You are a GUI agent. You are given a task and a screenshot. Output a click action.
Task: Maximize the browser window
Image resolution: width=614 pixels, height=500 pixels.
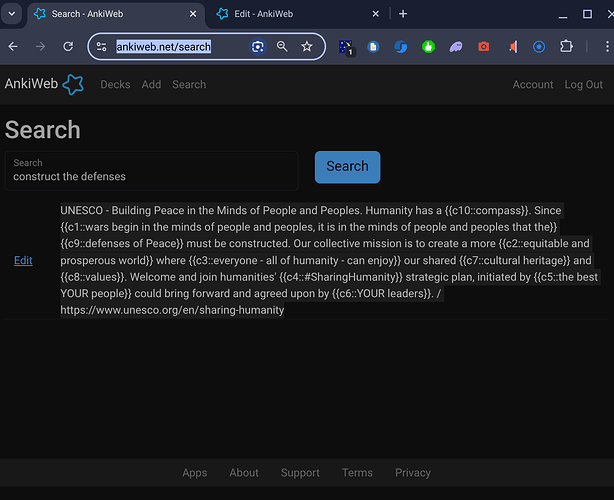[587, 14]
